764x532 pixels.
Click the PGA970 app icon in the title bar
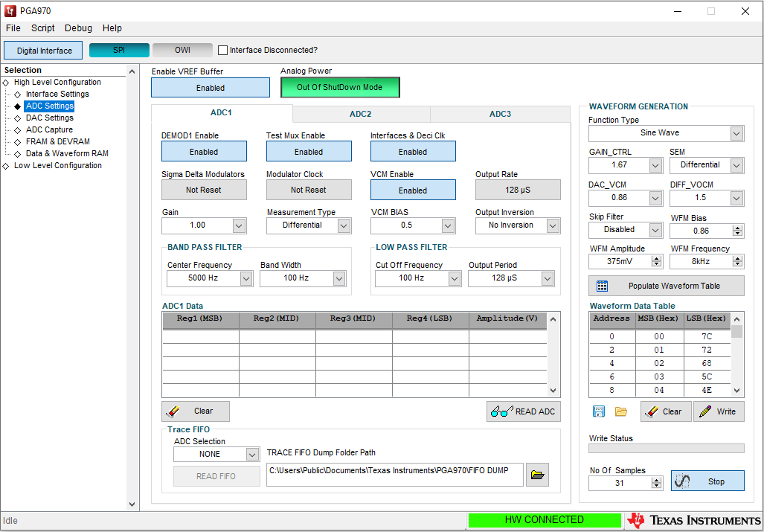(10, 10)
